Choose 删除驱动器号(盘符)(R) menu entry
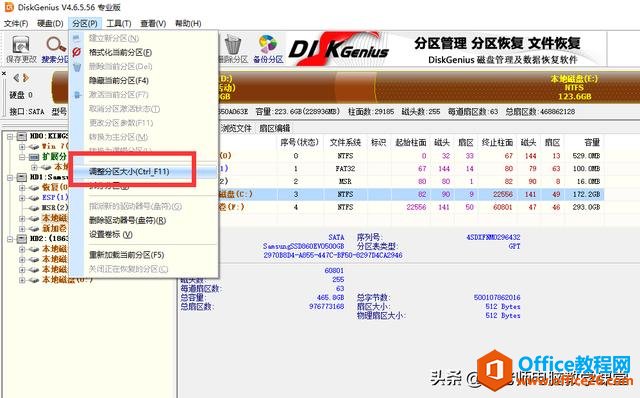The height and width of the screenshot is (398, 640). click(x=143, y=220)
